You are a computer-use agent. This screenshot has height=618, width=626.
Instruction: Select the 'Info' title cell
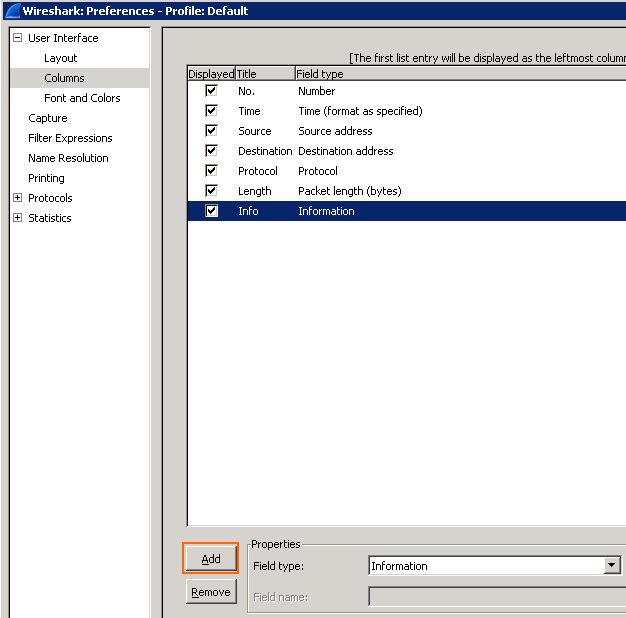(x=248, y=211)
